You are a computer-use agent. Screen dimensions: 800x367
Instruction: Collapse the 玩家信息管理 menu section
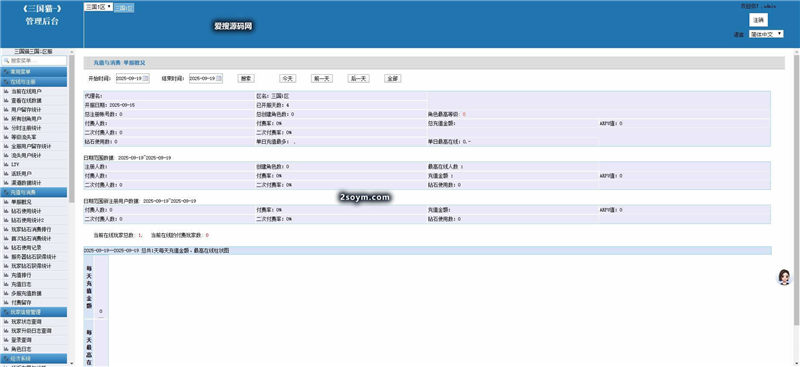34,312
